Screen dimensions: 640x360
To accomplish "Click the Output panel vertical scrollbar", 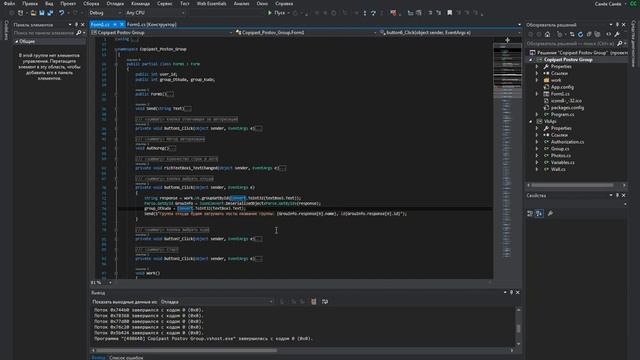I will [x=518, y=328].
